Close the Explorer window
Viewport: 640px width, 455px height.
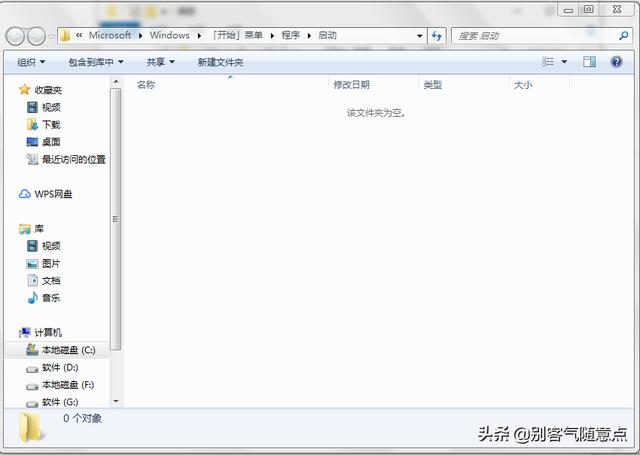pyautogui.click(x=617, y=9)
